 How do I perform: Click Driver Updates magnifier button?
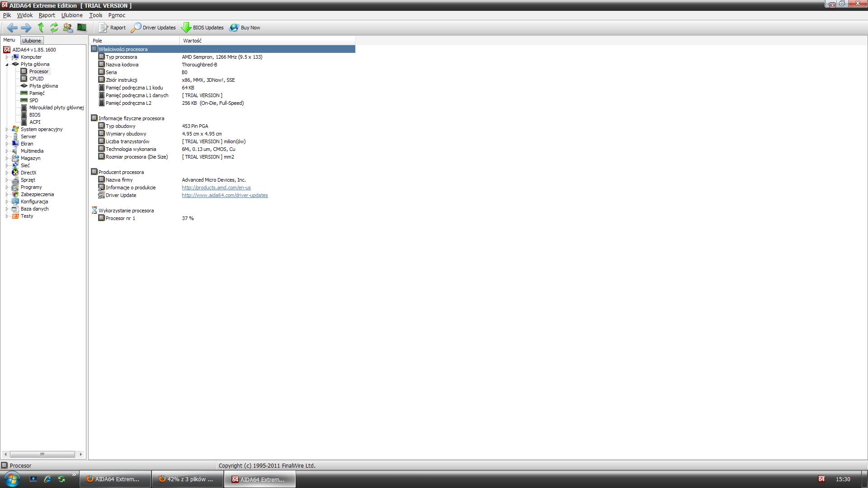[154, 28]
